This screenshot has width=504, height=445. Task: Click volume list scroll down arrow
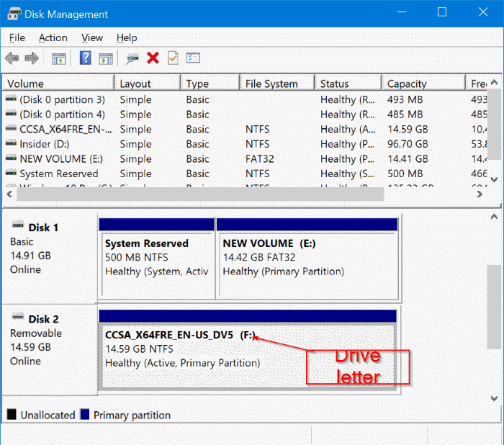495,179
